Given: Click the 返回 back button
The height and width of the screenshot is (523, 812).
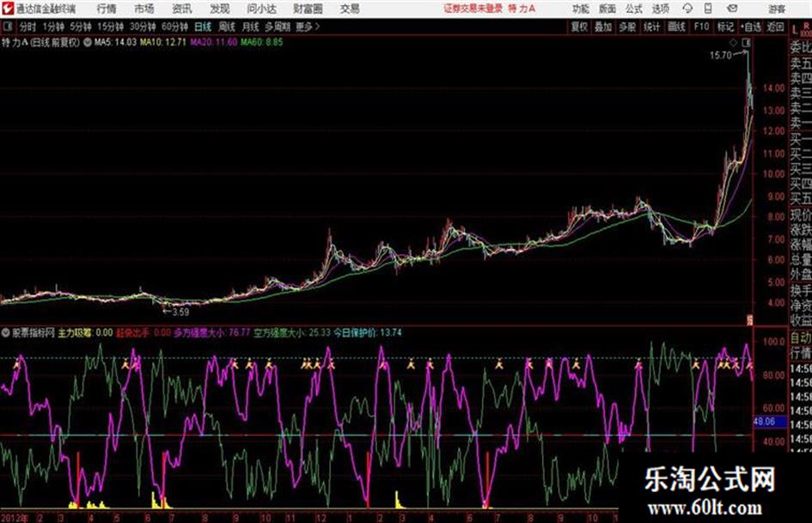Looking at the screenshot, I should click(x=775, y=27).
